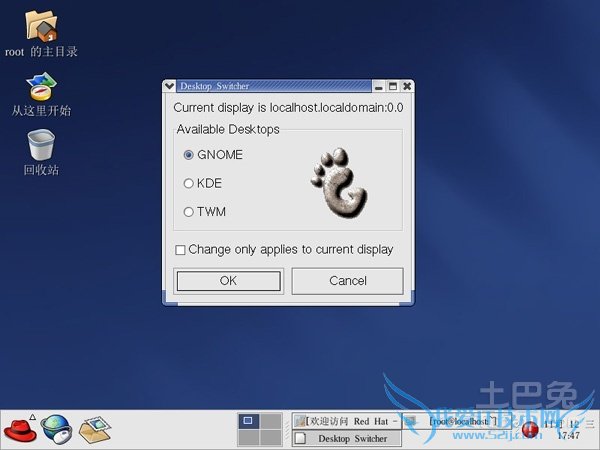Minimize the Desktop Switcher window
The image size is (600, 450).
(x=379, y=86)
